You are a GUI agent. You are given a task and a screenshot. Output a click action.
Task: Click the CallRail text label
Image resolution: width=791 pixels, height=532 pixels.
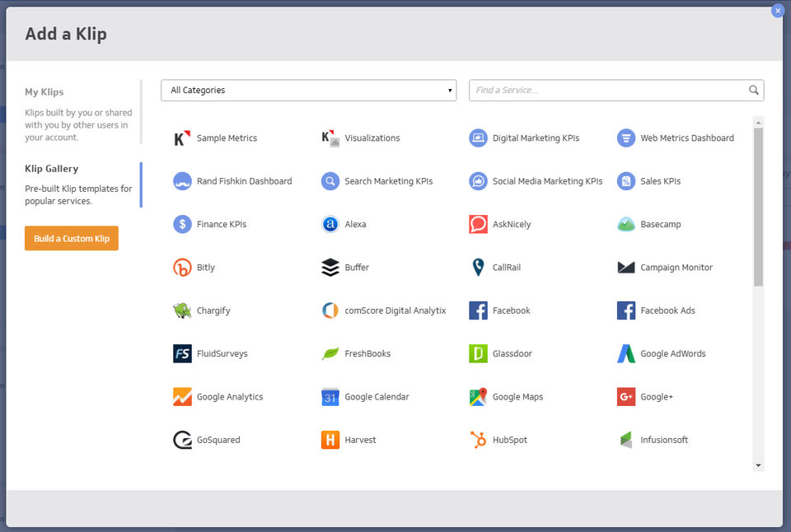coord(507,268)
